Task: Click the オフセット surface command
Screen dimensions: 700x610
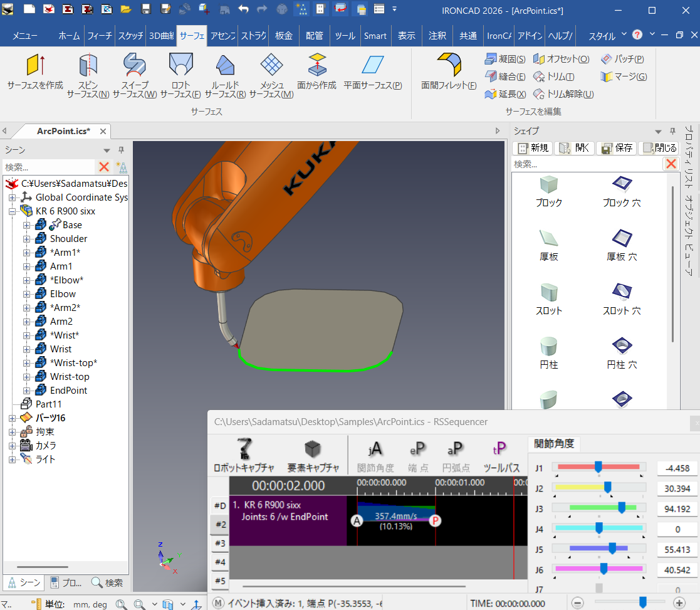Action: tap(561, 59)
